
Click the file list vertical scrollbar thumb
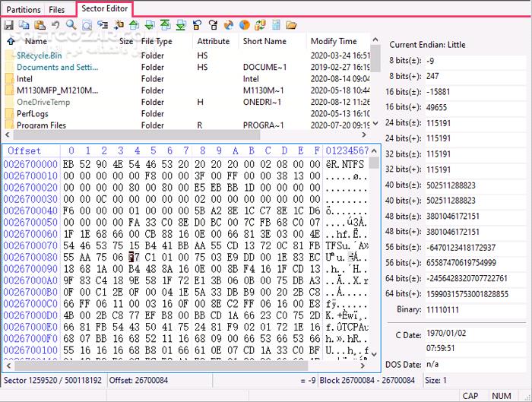[x=375, y=59]
